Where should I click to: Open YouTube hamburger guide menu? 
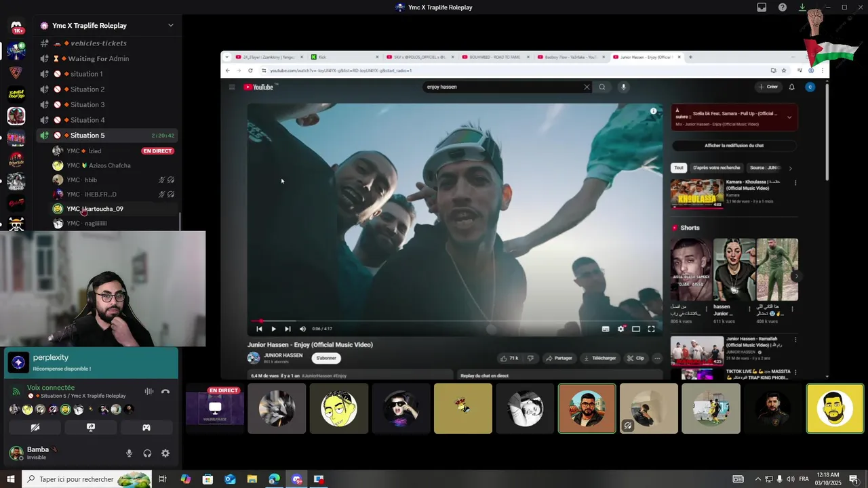pos(232,87)
